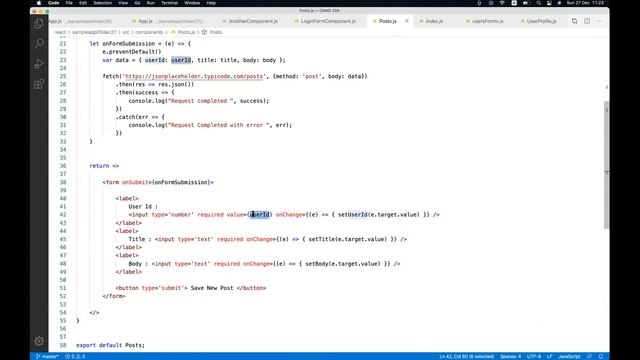Click the open changes icon in editor toolbar
Viewport: 640px width, 360px height.
coord(574,21)
